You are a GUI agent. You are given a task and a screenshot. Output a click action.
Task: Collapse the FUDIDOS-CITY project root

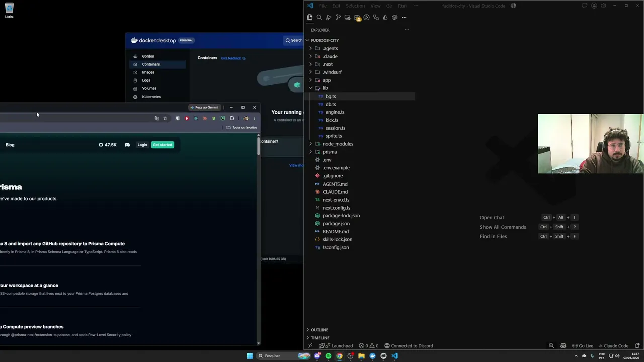(x=359, y=40)
